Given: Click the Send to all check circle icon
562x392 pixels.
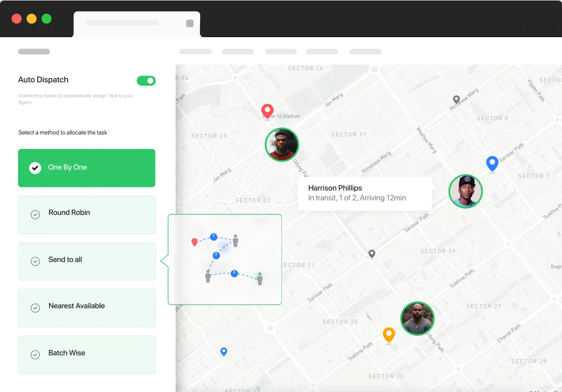Looking at the screenshot, I should pyautogui.click(x=35, y=261).
